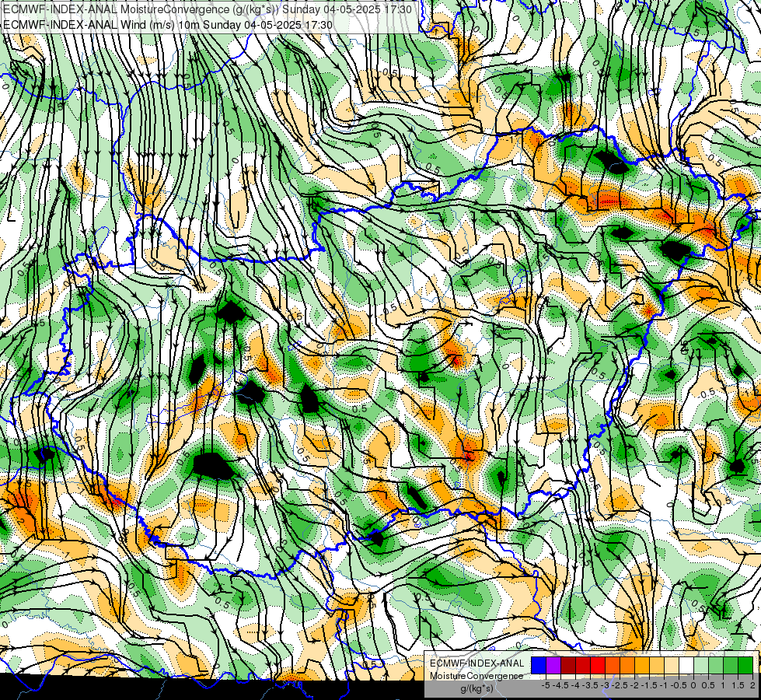Click the legend tick value 2
Screen dimensions: 761x700
[752, 685]
